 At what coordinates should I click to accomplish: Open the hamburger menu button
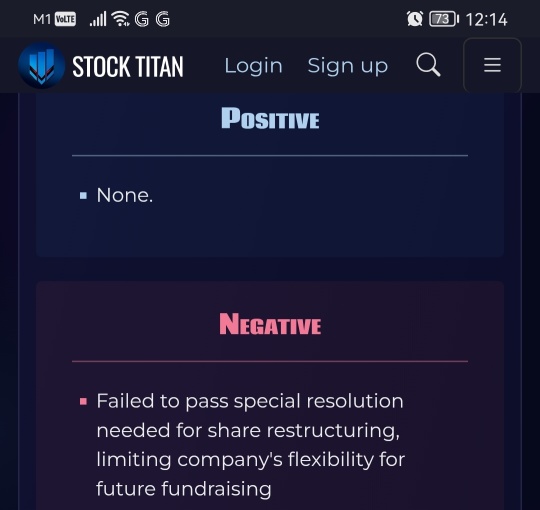pos(492,65)
